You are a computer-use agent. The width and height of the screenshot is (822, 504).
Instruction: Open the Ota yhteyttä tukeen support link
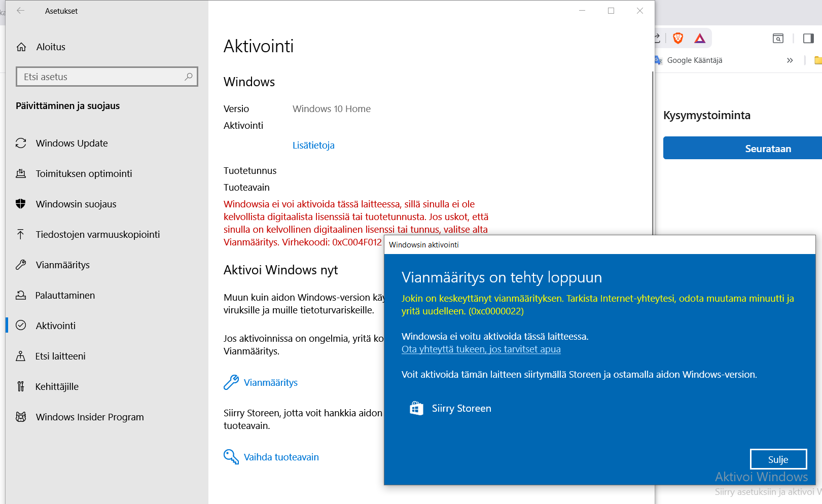coord(481,349)
